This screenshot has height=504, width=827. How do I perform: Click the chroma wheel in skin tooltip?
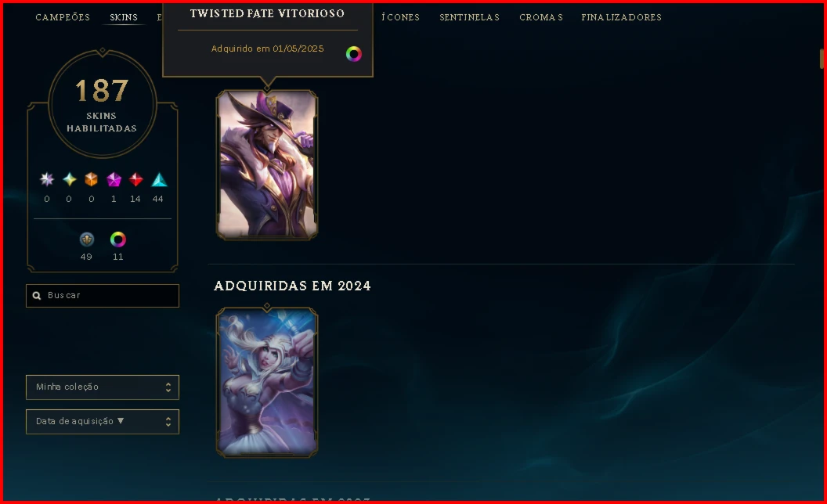pyautogui.click(x=353, y=54)
